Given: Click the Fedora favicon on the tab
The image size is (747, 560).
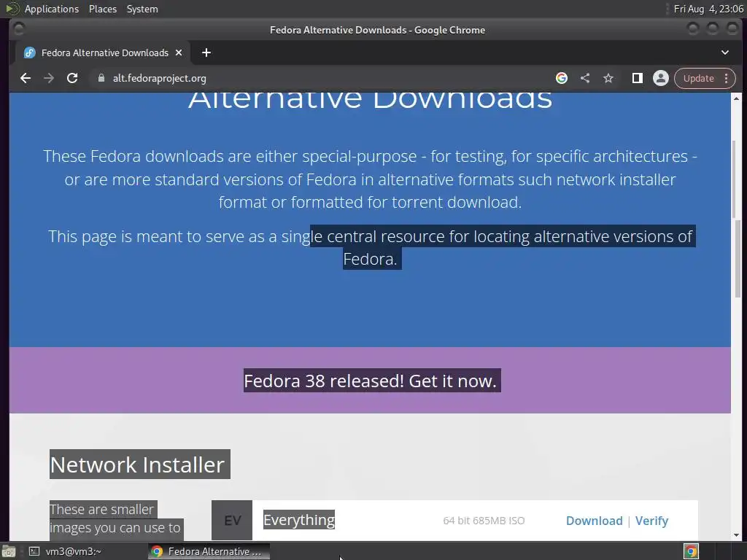Looking at the screenshot, I should tap(30, 52).
